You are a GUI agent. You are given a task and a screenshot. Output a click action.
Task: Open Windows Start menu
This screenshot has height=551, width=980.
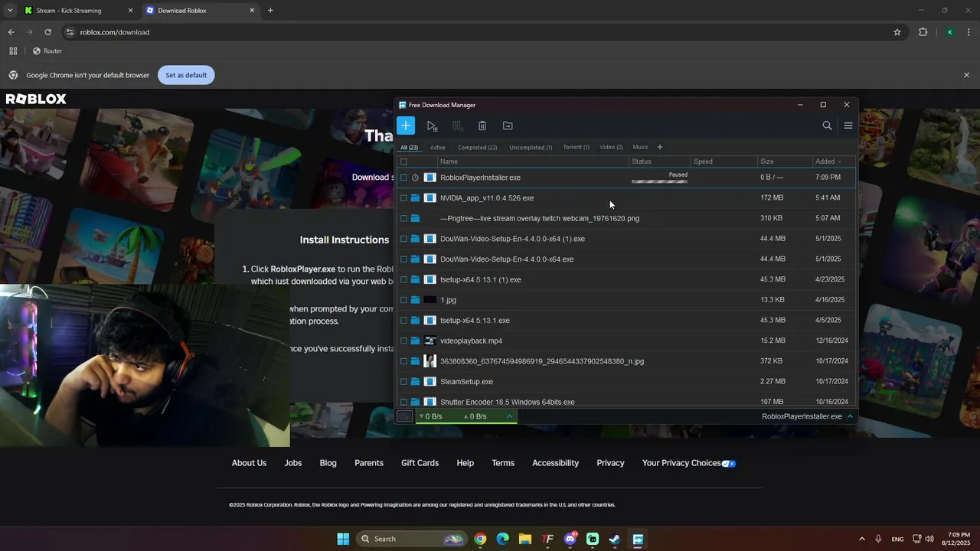pyautogui.click(x=343, y=539)
